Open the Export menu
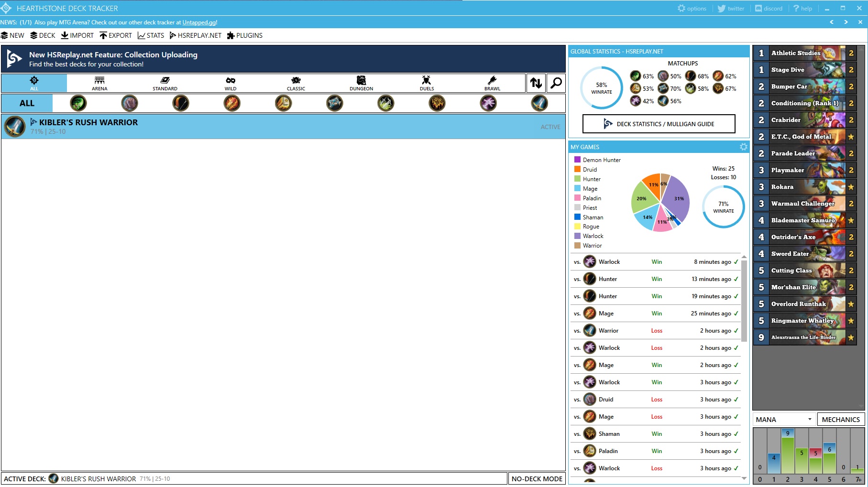The width and height of the screenshot is (868, 487). (116, 35)
